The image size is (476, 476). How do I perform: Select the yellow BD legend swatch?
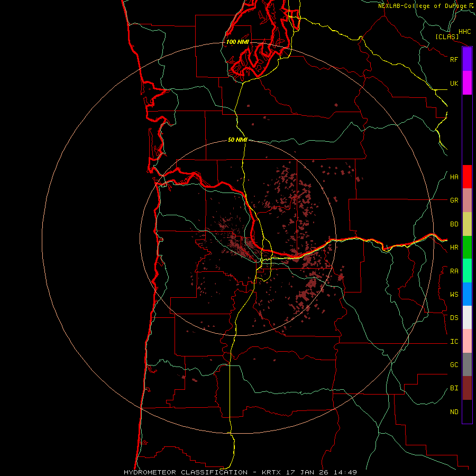467,224
